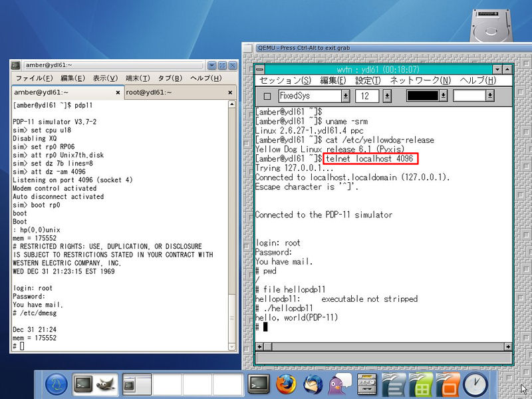Open the ヘルプ(H) menu in the amber@ydl61 terminal

[206, 78]
